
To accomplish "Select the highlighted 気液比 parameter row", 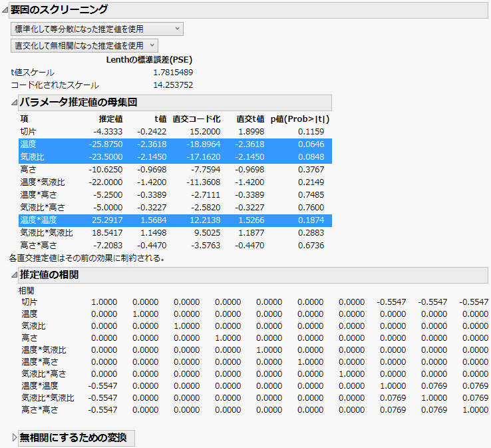I will [x=175, y=157].
